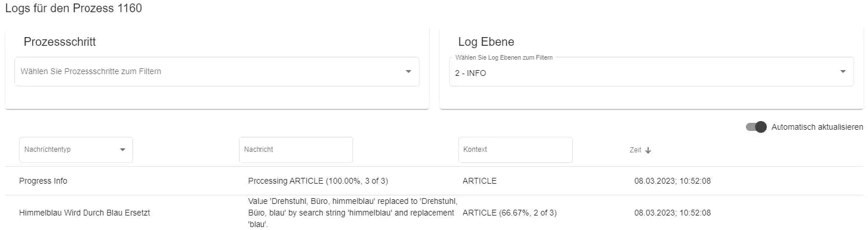This screenshot has height=230, width=868.
Task: Click the 'Automatisch aktualisieren' label text
Action: point(817,127)
